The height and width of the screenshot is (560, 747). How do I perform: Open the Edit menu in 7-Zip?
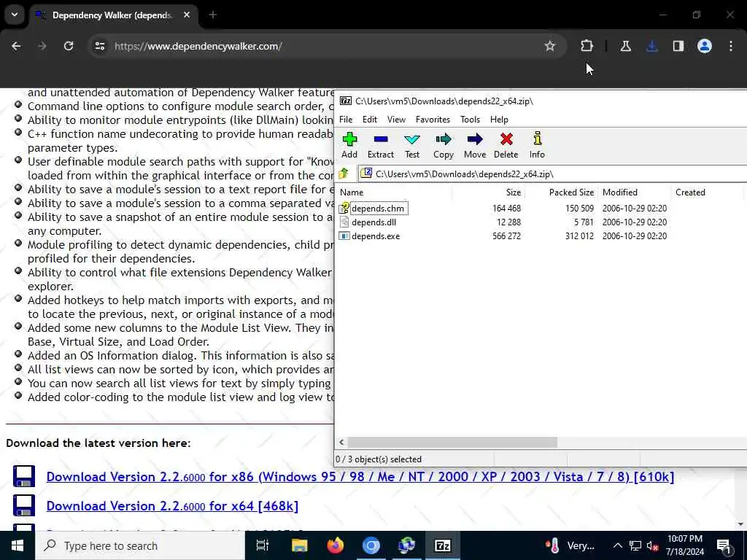[370, 120]
